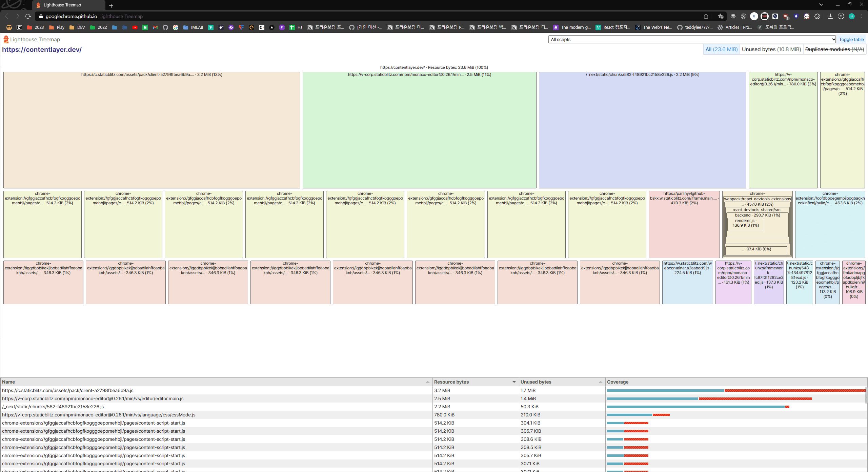868x472 pixels.
Task: Click the React Developer Tools extension icon
Action: pos(733,16)
